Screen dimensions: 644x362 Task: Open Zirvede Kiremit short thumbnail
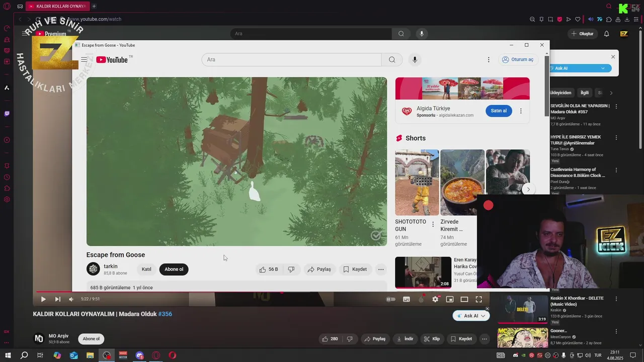tap(462, 183)
